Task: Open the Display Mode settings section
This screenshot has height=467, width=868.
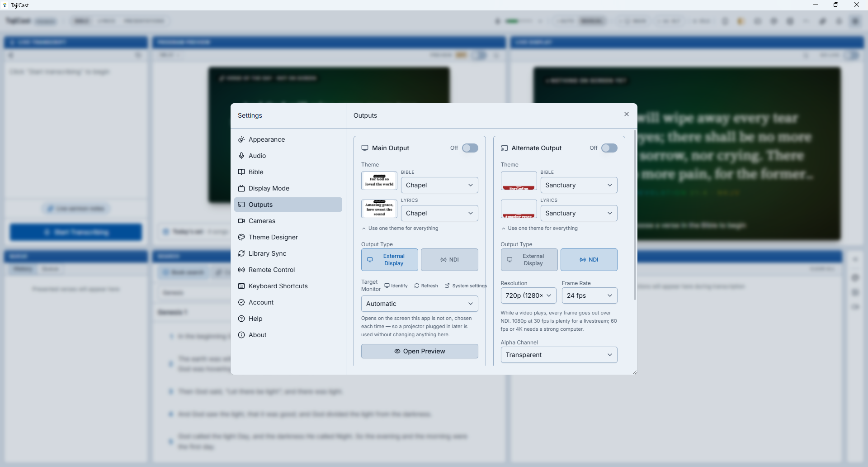Action: click(x=288, y=188)
